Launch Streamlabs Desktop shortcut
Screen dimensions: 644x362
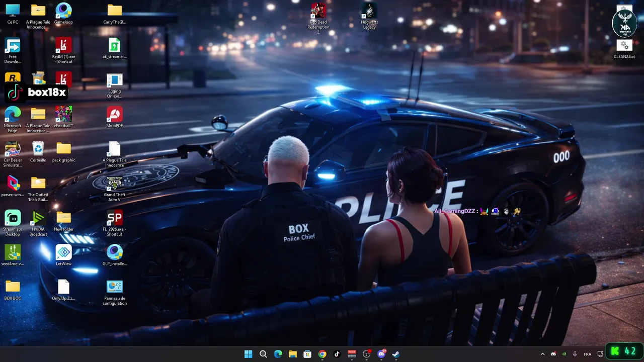tap(13, 224)
